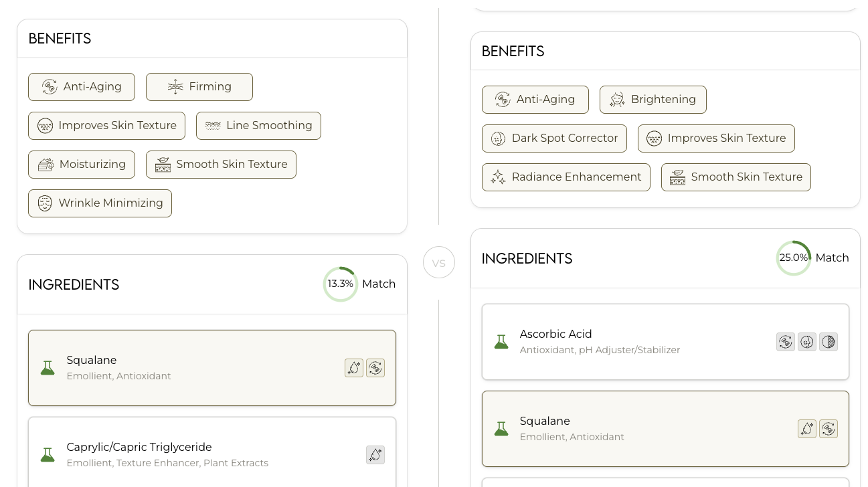The height and width of the screenshot is (487, 868).
Task: Click flask icon on Squalane card under 13.3% match
Action: 48,368
